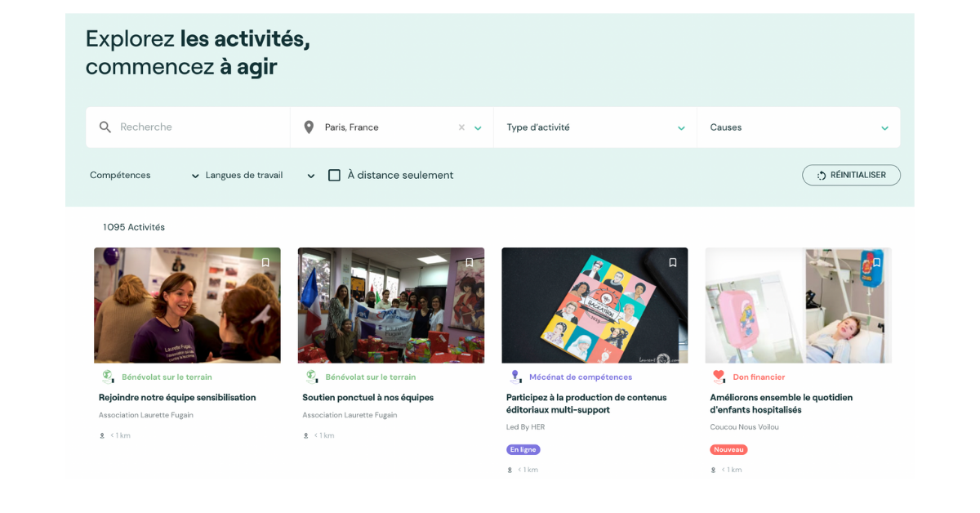
Task: Open Participez à la production de contenus link
Action: click(x=586, y=404)
